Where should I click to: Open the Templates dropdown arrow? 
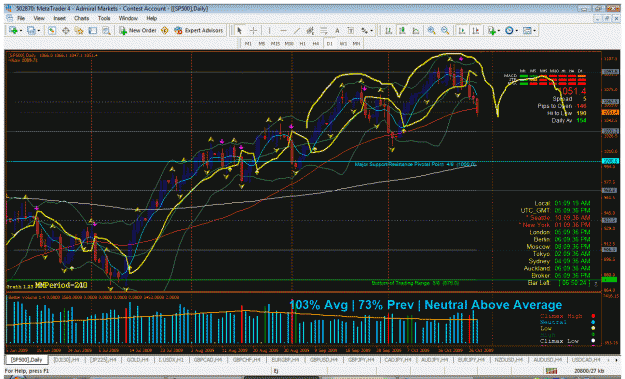pos(535,31)
